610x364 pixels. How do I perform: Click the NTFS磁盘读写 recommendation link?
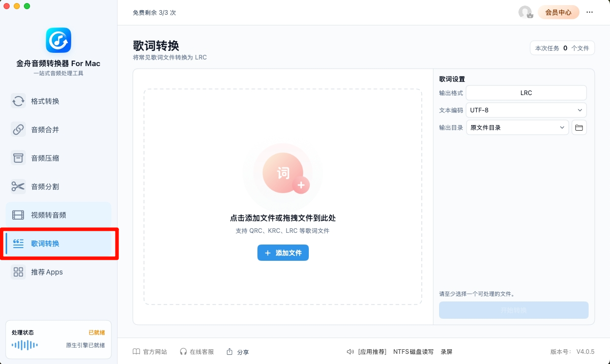tap(413, 352)
